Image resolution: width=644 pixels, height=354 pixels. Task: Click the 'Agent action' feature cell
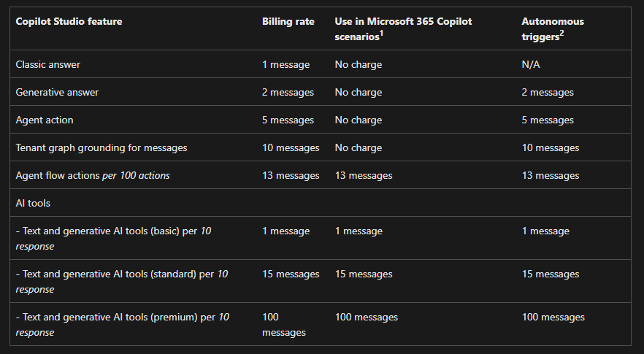tap(45, 120)
